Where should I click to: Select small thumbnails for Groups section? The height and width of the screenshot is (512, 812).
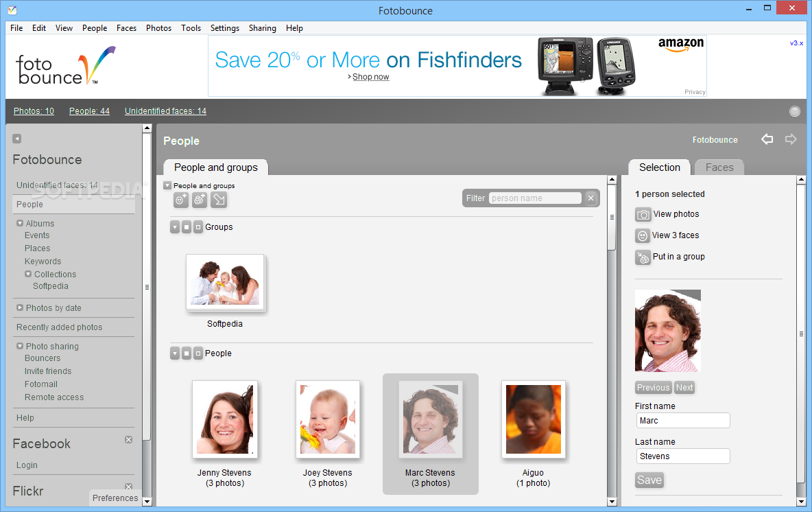(198, 227)
